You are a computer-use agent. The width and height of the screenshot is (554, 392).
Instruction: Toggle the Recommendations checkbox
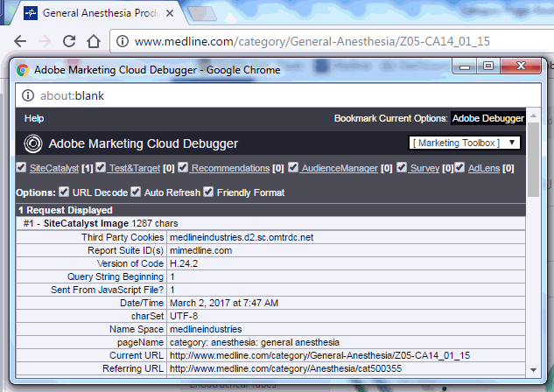pyautogui.click(x=183, y=167)
